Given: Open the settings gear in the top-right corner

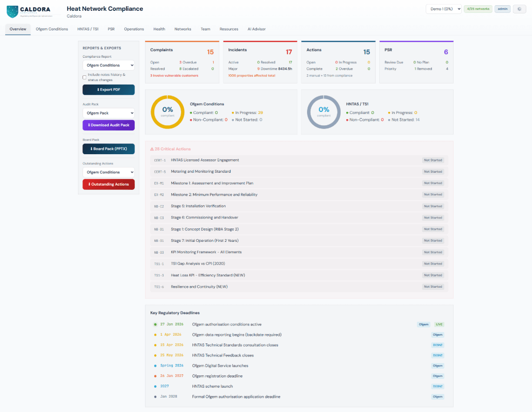Looking at the screenshot, I should [x=519, y=9].
